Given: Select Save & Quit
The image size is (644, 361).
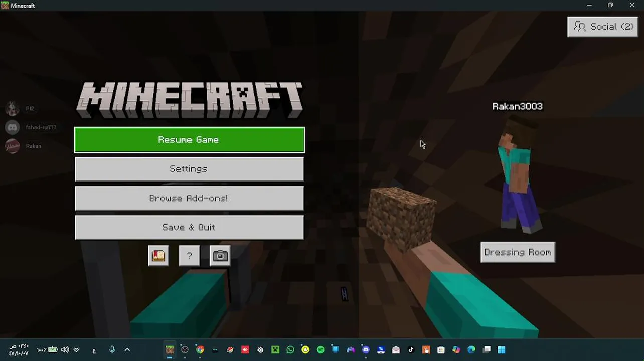Looking at the screenshot, I should [x=189, y=227].
